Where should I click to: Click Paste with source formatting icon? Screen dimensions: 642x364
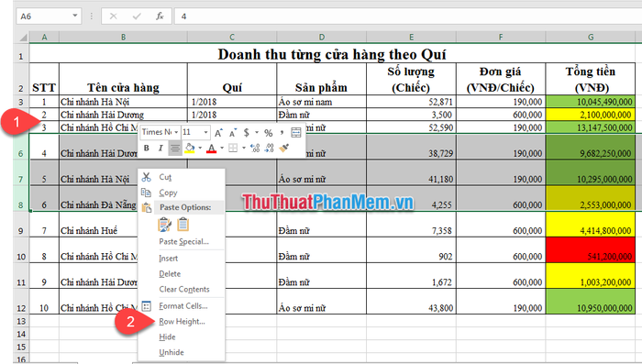click(x=164, y=225)
